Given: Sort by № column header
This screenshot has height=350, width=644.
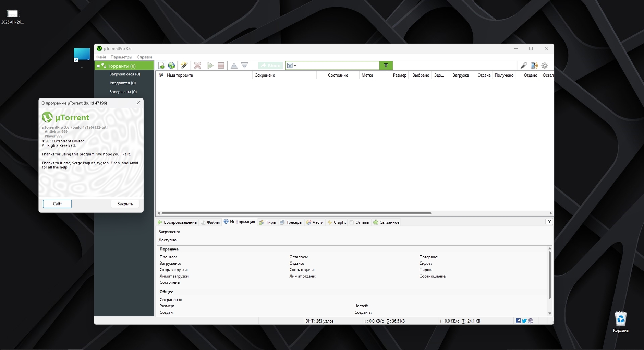Looking at the screenshot, I should [x=161, y=75].
